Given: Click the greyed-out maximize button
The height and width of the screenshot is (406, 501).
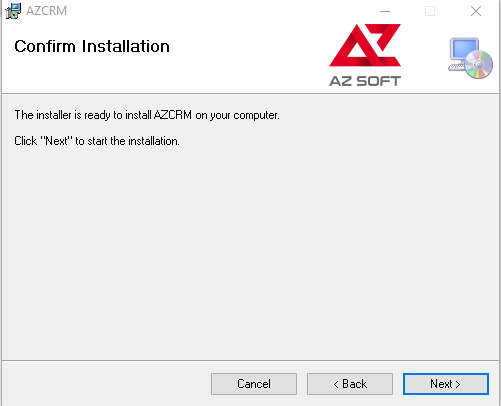Looking at the screenshot, I should click(x=430, y=11).
